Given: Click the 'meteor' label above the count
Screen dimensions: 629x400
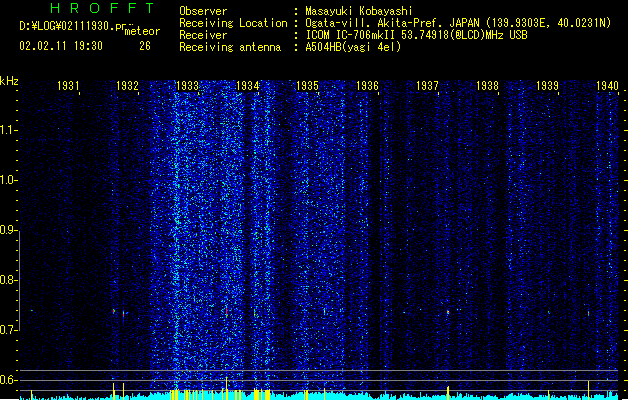Looking at the screenshot, I should (x=142, y=31).
